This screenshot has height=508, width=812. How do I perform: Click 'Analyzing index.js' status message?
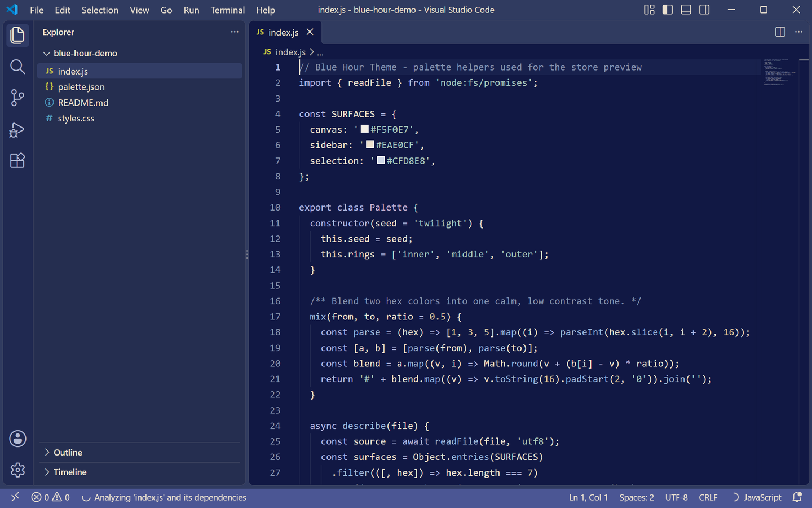(170, 497)
